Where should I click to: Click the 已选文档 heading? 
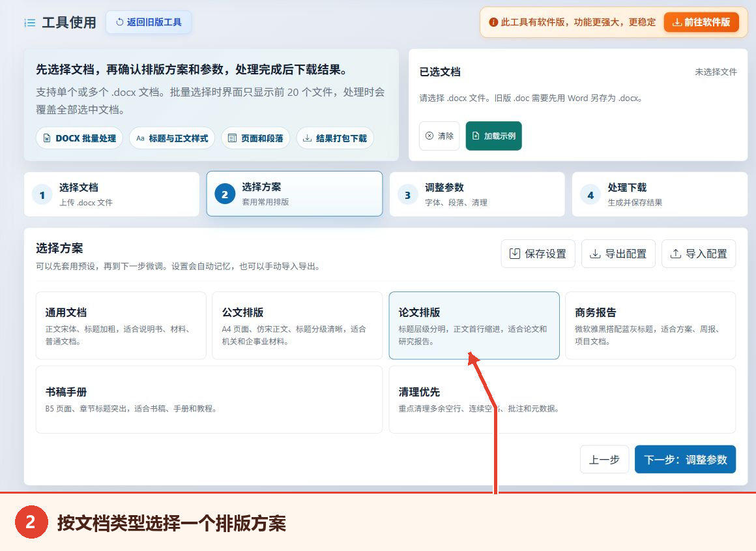(x=440, y=72)
